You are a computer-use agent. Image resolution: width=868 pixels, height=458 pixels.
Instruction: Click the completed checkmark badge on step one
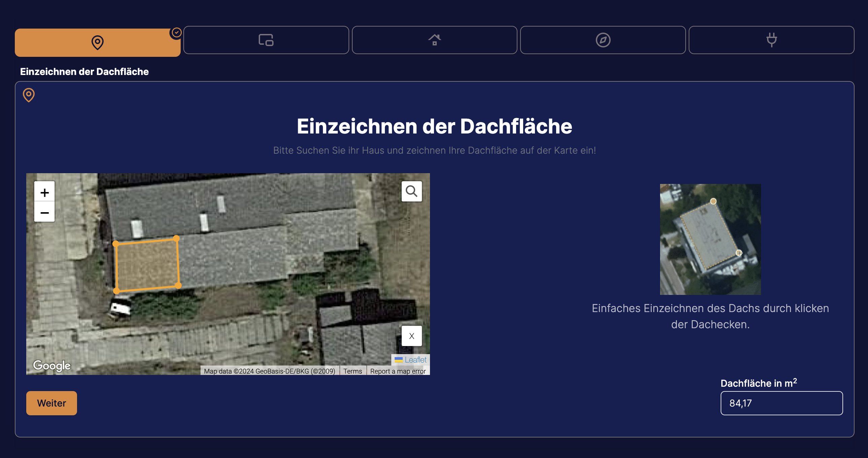tap(176, 33)
